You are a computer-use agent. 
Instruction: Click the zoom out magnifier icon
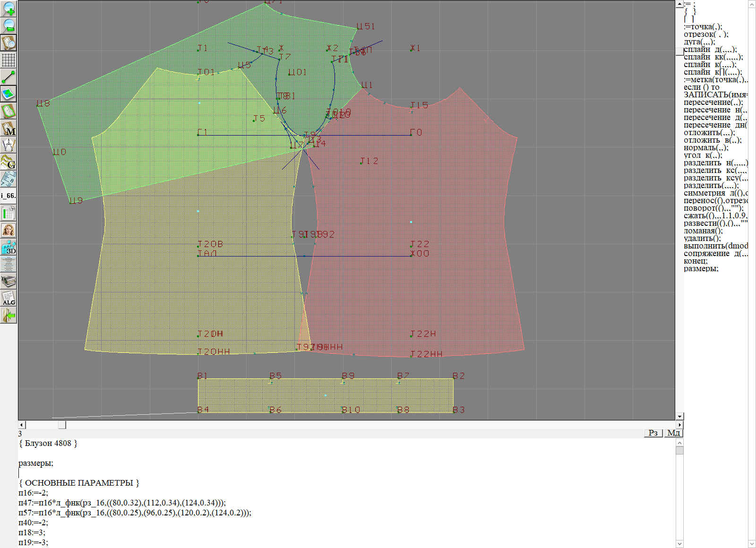click(x=9, y=26)
